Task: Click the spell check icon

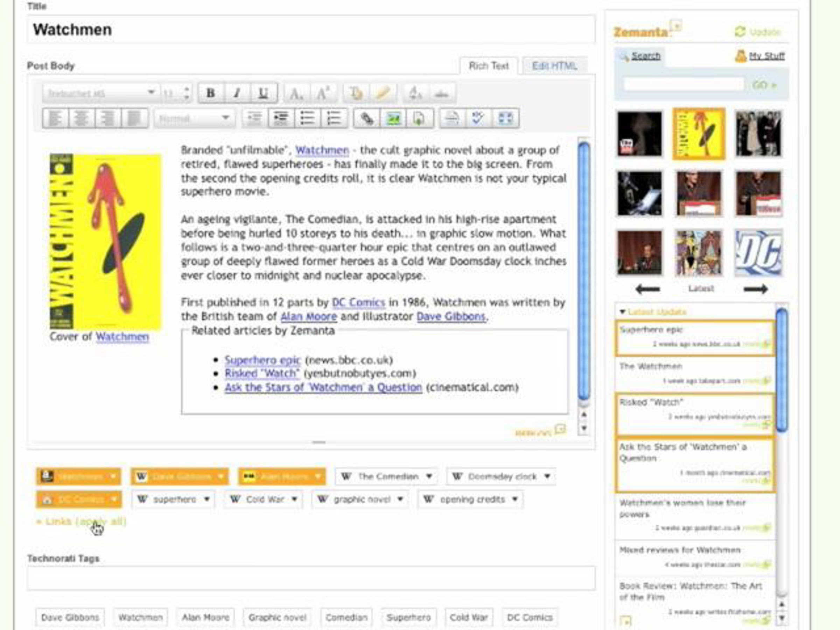Action: coord(478,119)
